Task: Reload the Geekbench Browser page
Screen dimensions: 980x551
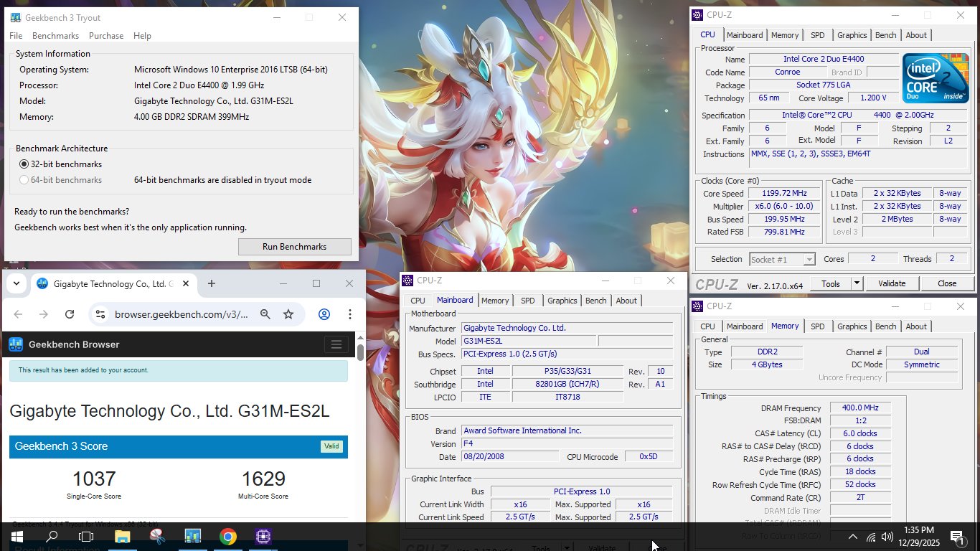Action: (x=70, y=314)
